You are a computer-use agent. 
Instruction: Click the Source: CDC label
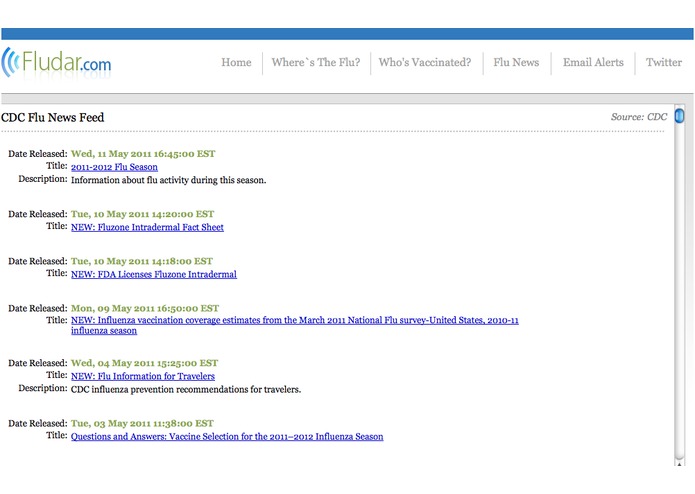point(639,117)
